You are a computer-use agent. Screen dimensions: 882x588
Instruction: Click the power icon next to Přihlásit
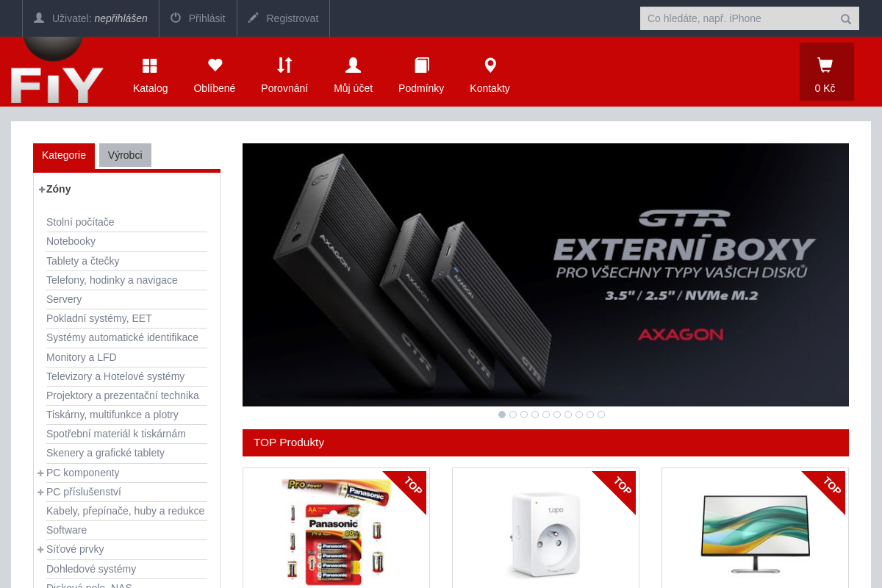176,18
